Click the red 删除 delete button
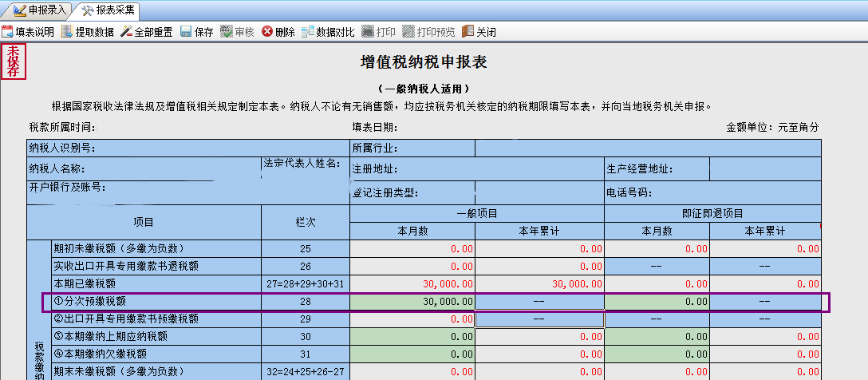 (278, 32)
